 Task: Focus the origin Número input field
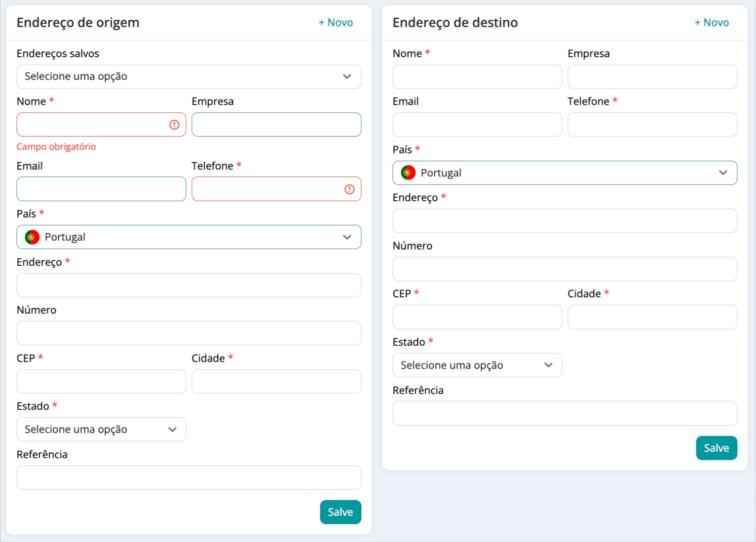click(189, 333)
